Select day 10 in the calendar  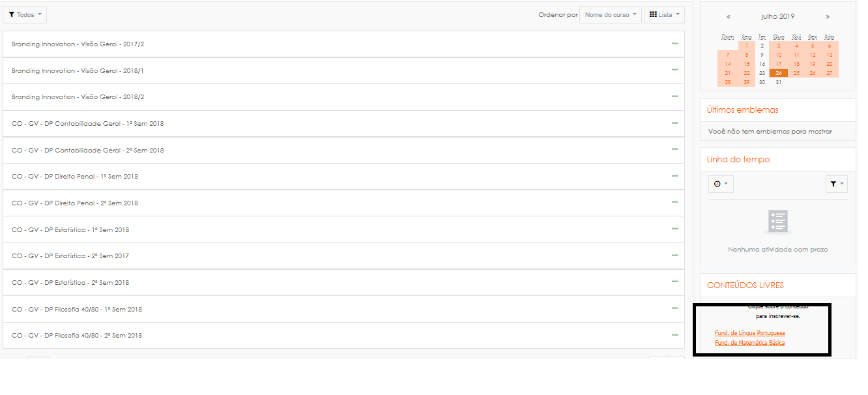coord(779,55)
